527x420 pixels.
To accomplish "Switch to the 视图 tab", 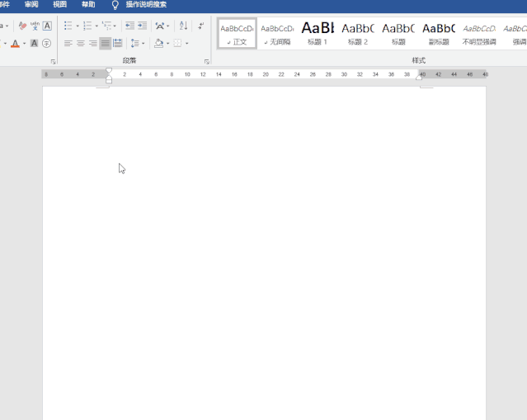I will pos(60,5).
